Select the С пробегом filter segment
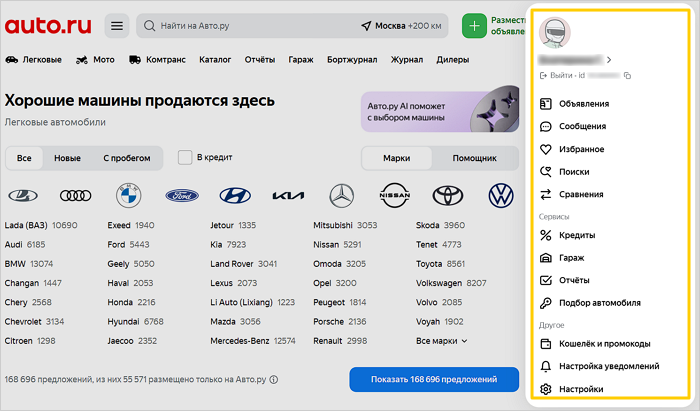The width and height of the screenshot is (700, 411). 127,158
